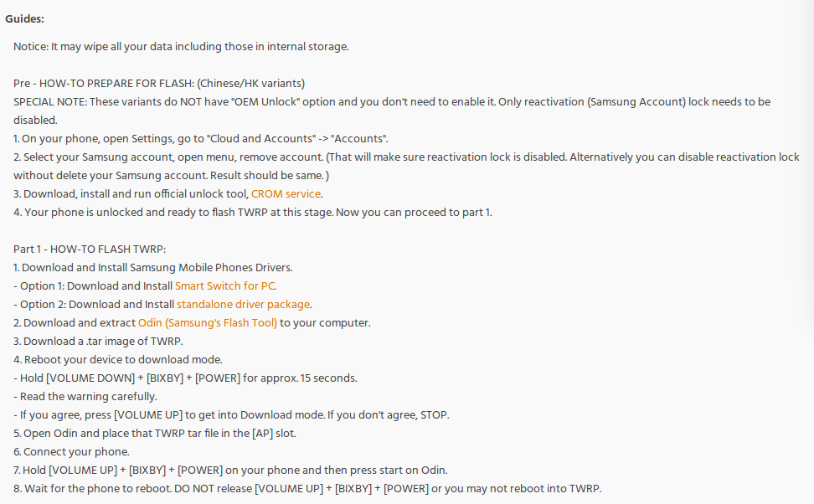Click the "Pre - HOW-TO PREPARE FOR FLASH" heading
This screenshot has width=814, height=504.
[158, 83]
